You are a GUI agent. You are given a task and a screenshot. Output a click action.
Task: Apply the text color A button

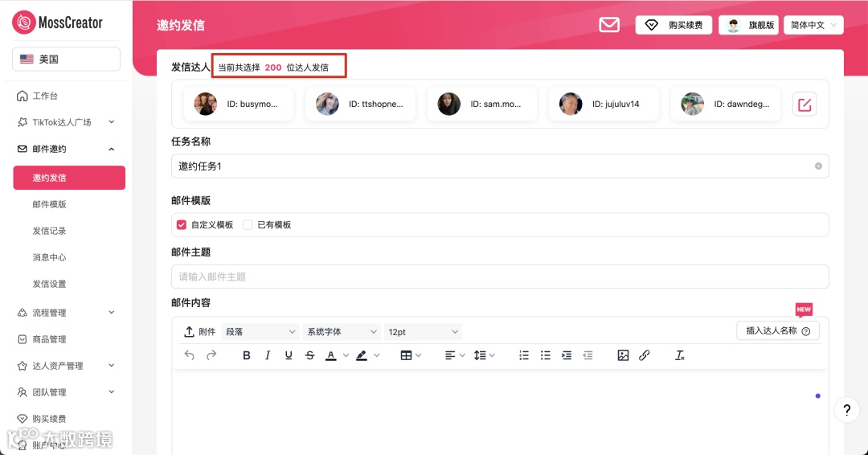click(x=331, y=355)
